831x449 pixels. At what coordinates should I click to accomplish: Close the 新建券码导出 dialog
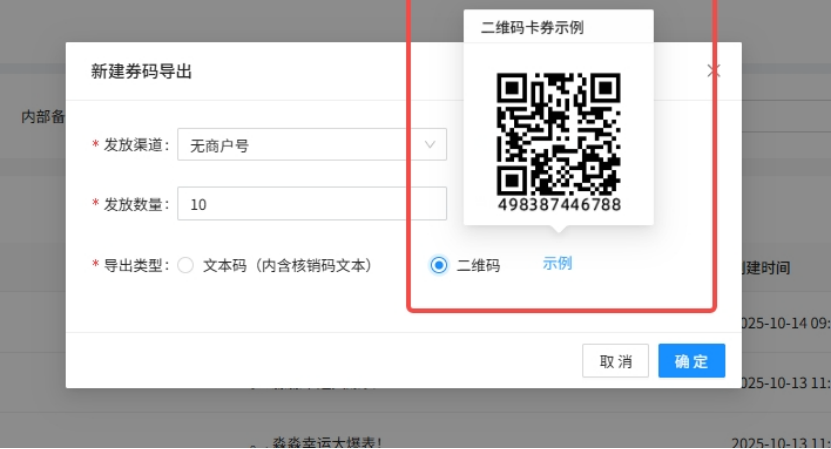[x=713, y=71]
